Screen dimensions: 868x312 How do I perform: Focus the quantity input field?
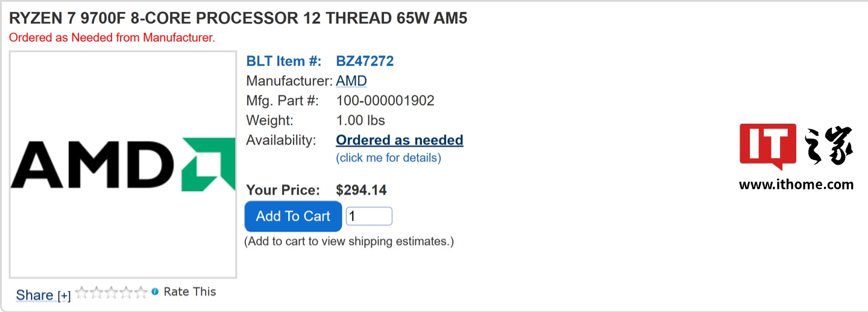[369, 216]
